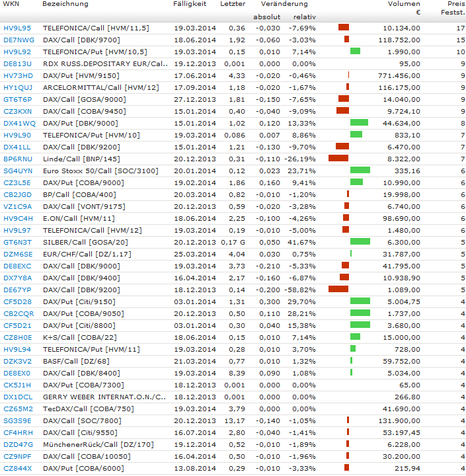Open WKN link CF4HRH
Image resolution: width=466 pixels, height=476 pixels.
[18, 432]
